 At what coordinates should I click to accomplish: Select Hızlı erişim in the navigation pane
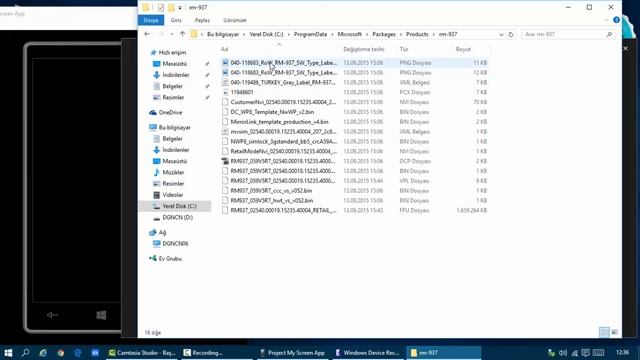tap(172, 53)
